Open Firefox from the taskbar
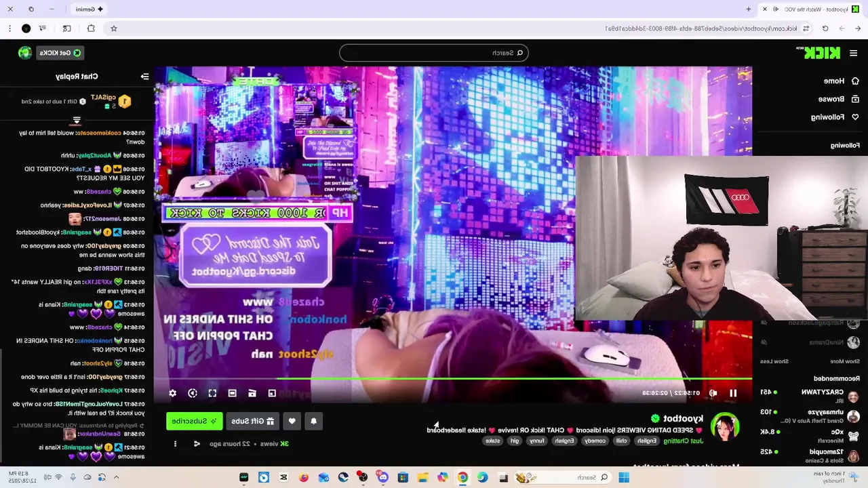The image size is (868, 488). click(304, 477)
